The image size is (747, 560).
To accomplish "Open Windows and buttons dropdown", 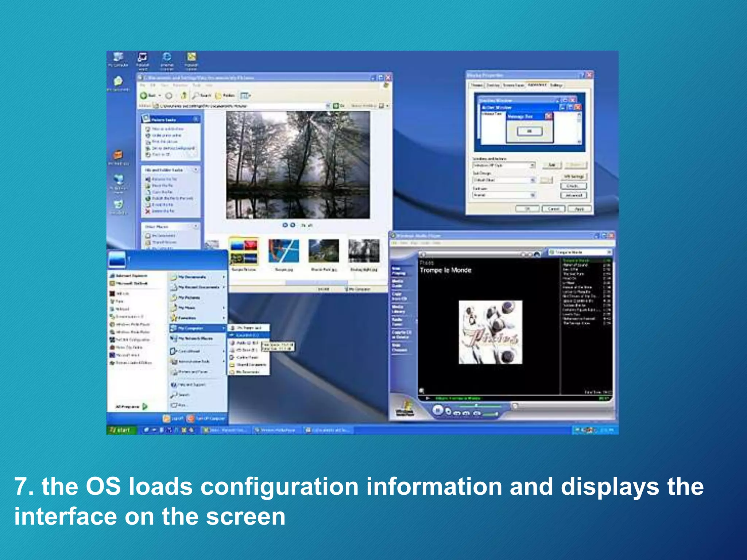I will click(504, 165).
